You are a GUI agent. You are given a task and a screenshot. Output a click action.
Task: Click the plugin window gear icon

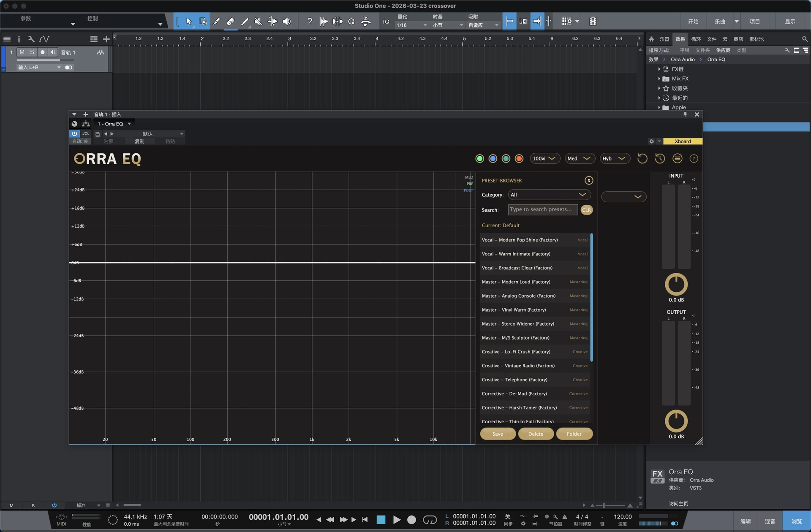pos(651,141)
